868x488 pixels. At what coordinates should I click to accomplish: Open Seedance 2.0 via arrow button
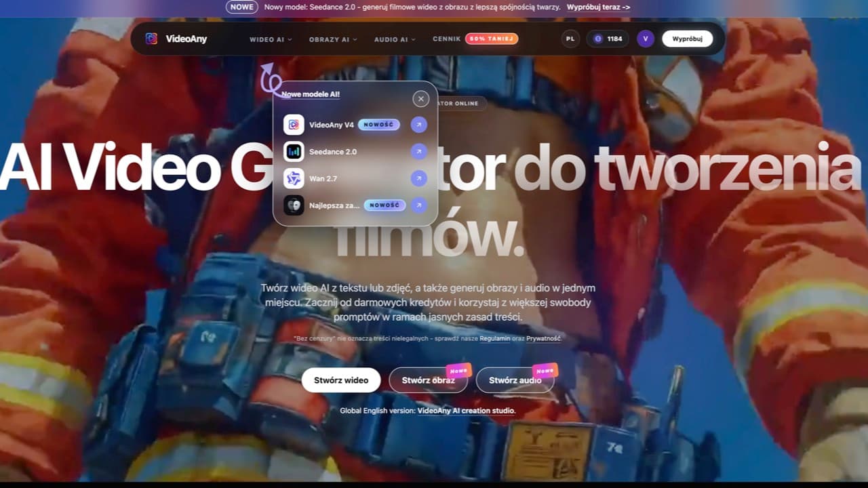(x=418, y=152)
